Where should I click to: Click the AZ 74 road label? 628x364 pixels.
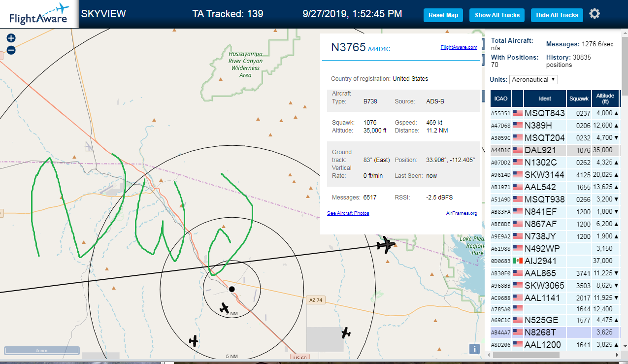pos(316,300)
